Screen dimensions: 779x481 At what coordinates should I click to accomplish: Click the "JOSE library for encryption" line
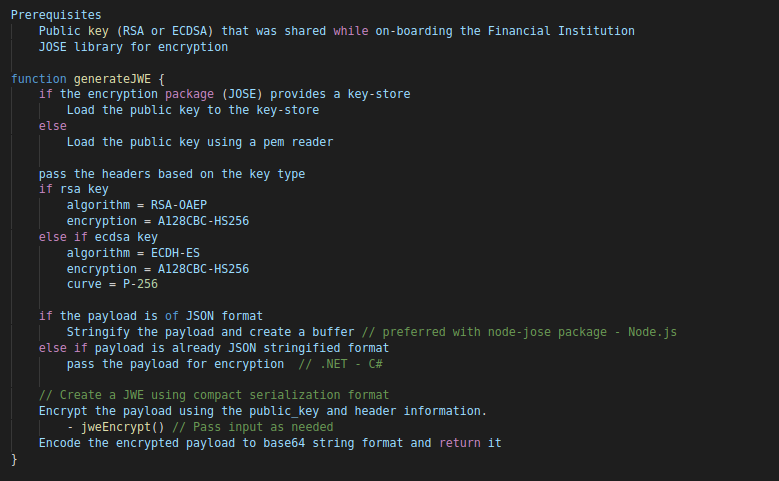133,47
